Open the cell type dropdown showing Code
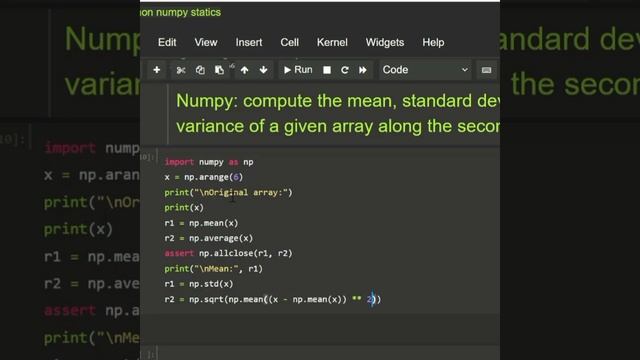The image size is (640, 360). pyautogui.click(x=425, y=70)
